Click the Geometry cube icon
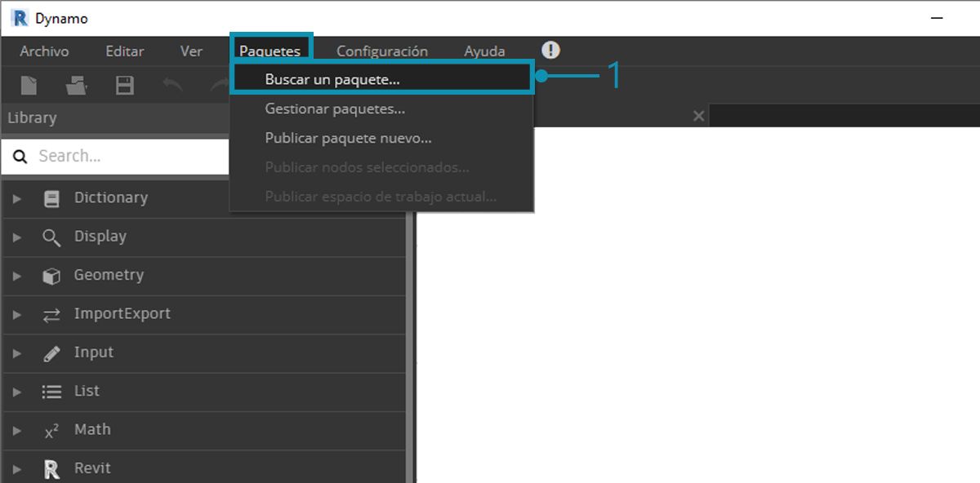 coord(51,276)
